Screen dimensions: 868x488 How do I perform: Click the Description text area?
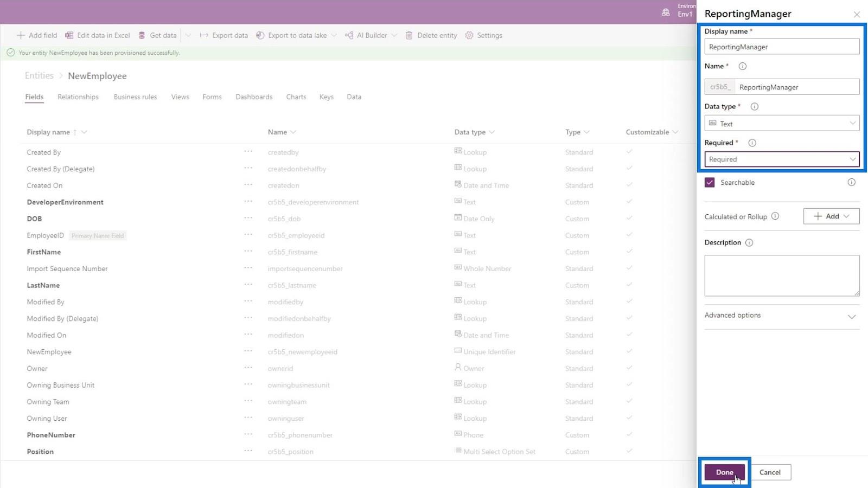click(782, 275)
